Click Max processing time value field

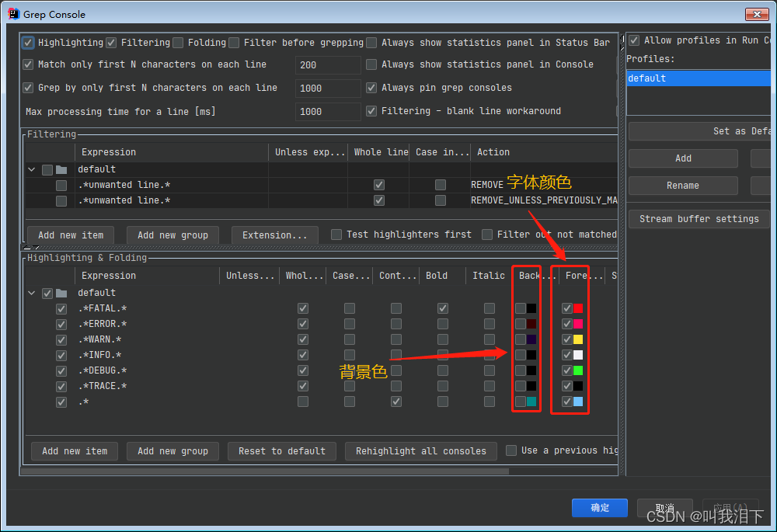point(328,112)
